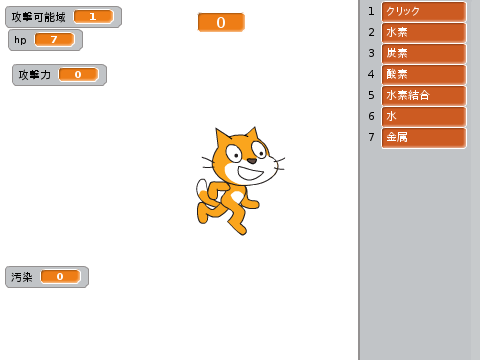Click index number 1 in the list

tap(371, 11)
